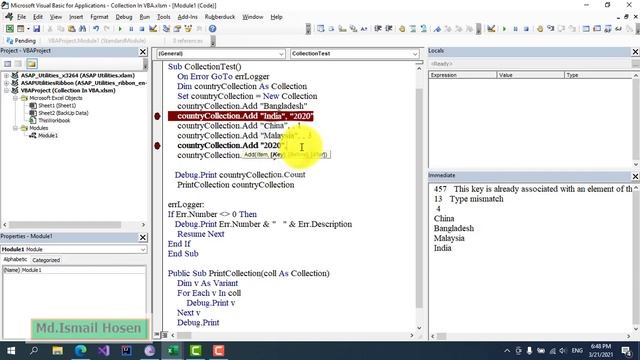Click Immediate Window icon in Debug toolbar

597,29
